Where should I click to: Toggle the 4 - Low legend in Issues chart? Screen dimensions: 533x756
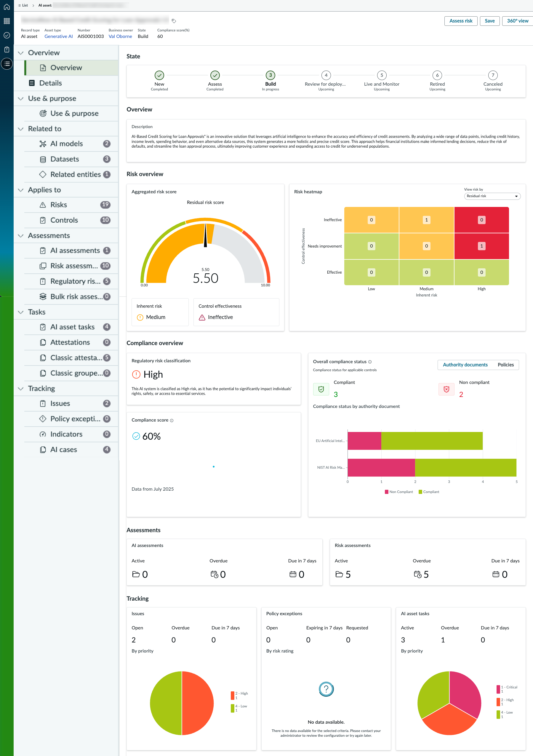tap(239, 708)
